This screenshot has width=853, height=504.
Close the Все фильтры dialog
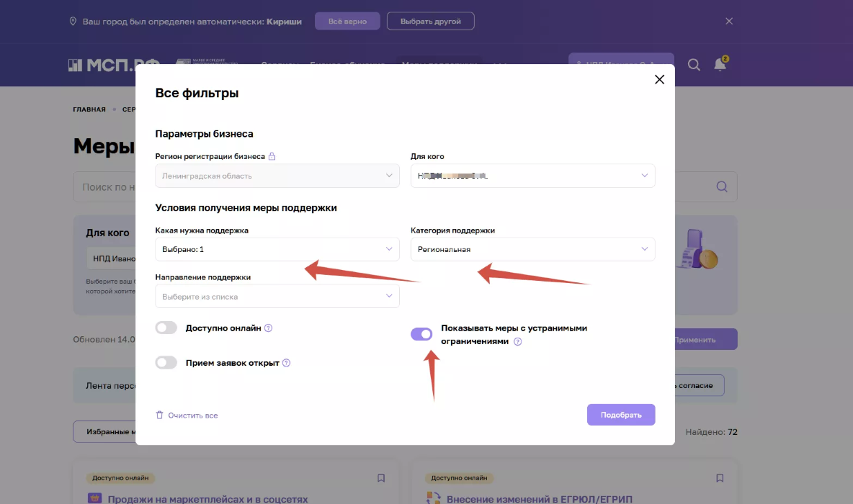(658, 80)
